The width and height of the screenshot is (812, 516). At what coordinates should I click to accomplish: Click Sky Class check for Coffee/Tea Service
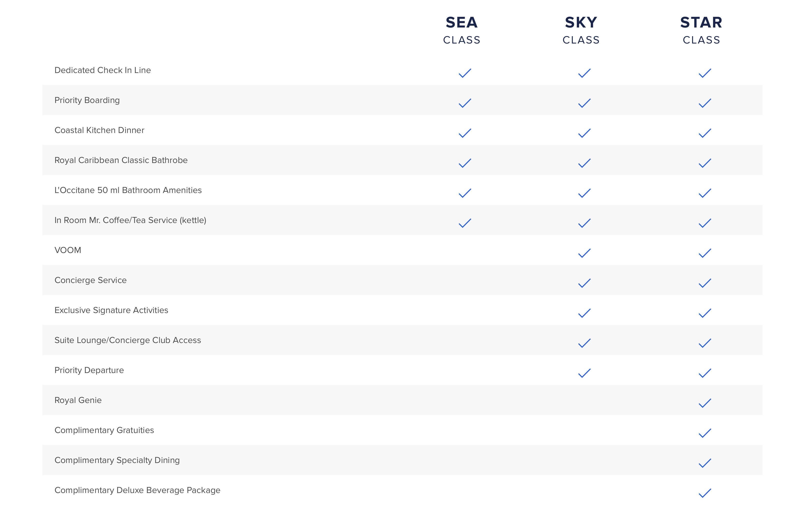(584, 223)
